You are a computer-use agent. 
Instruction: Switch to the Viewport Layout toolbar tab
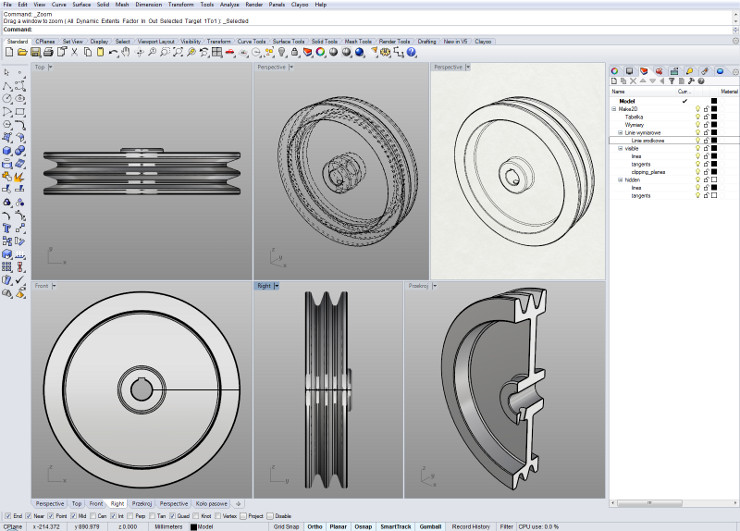click(x=156, y=42)
